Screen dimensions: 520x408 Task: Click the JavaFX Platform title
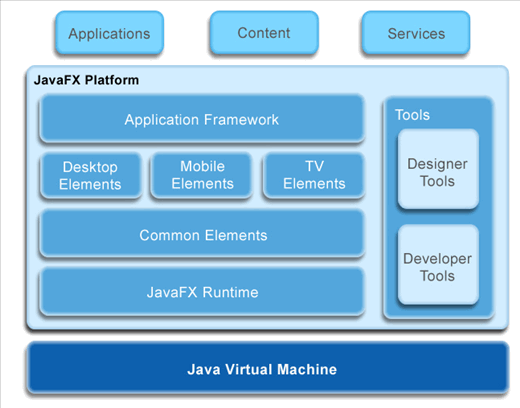86,80
